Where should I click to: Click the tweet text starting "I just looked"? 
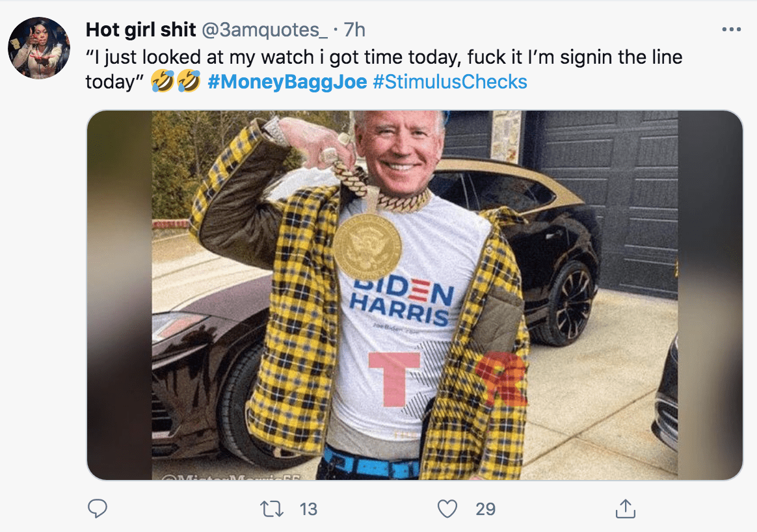point(384,69)
